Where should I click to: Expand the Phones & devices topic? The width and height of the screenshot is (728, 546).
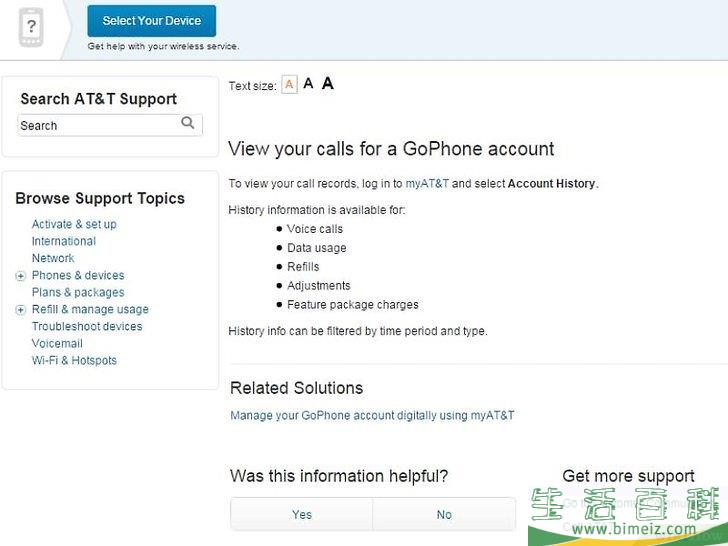(x=20, y=276)
